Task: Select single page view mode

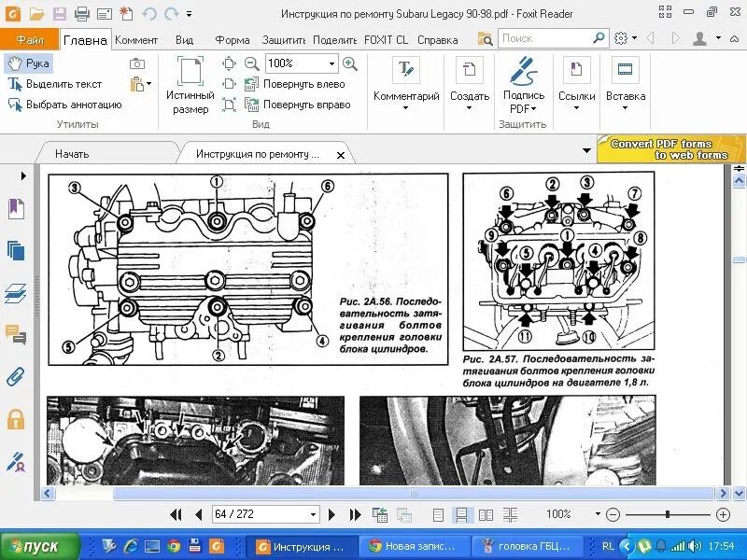Action: 438,515
